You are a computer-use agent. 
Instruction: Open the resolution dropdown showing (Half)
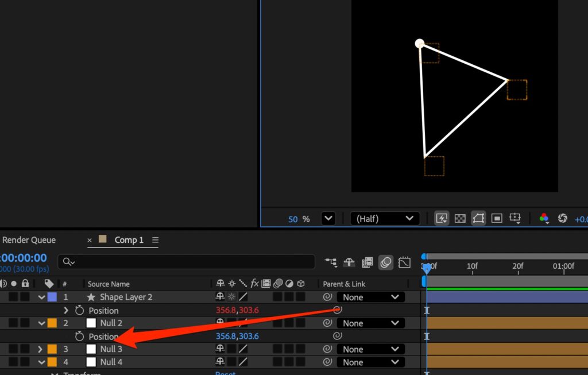pos(385,219)
